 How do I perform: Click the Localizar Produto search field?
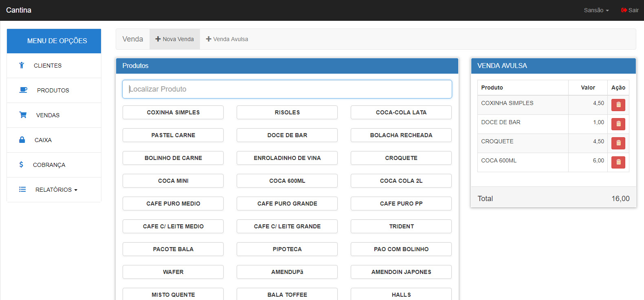click(287, 89)
